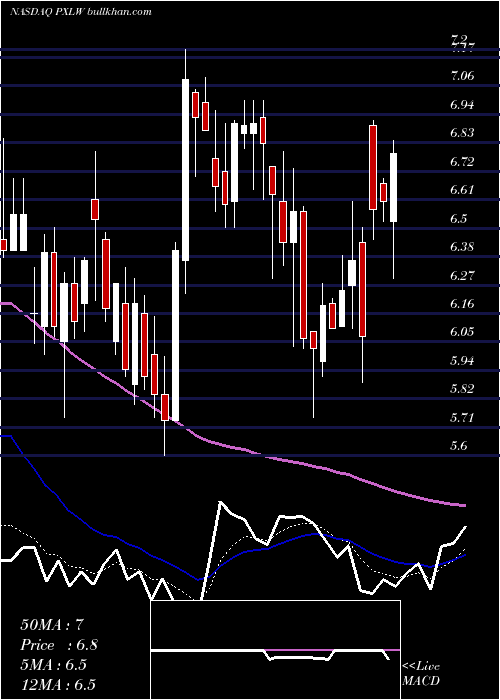Select the 5.94 price axis label
Image resolution: width=500 pixels, height=700 pixels.
pyautogui.click(x=462, y=361)
